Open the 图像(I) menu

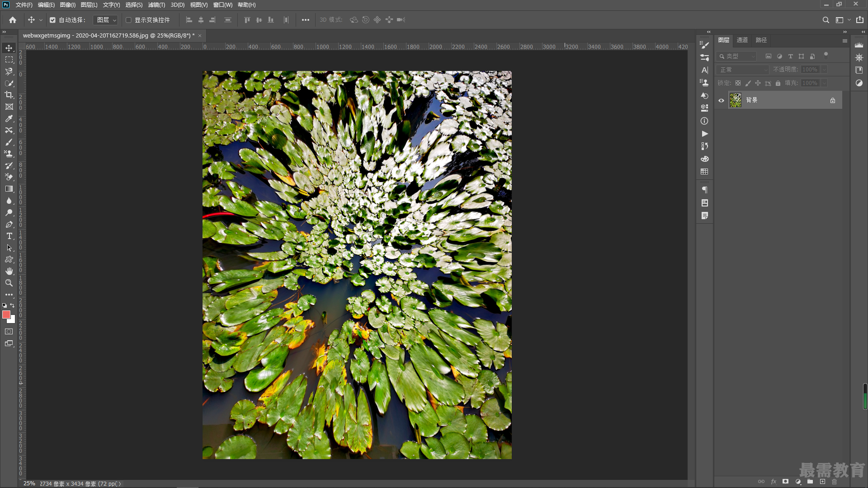[x=67, y=5]
